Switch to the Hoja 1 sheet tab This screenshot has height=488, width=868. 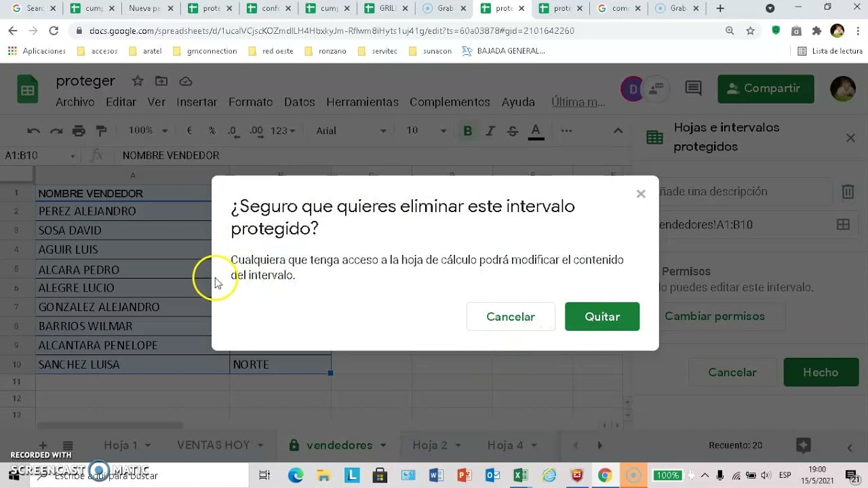[121, 445]
